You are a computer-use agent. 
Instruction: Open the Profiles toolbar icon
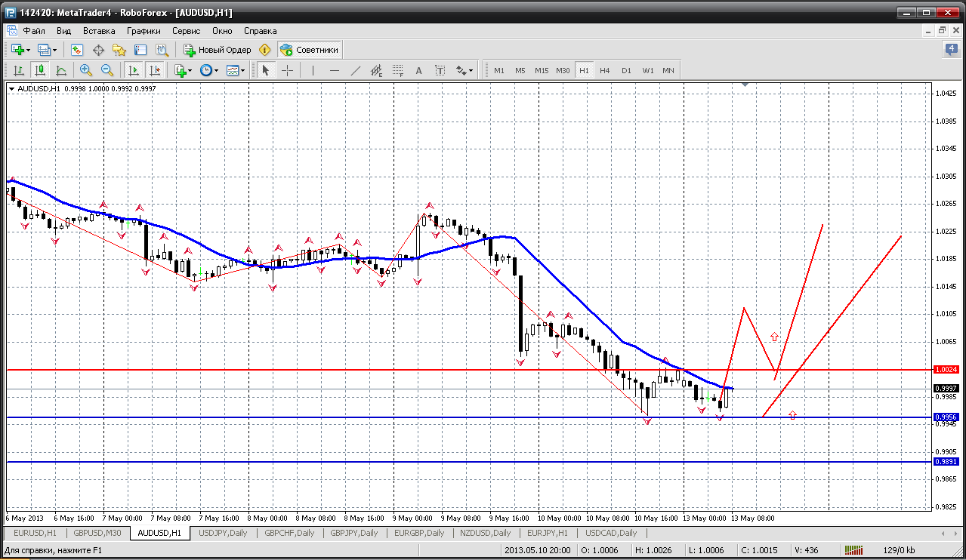click(x=44, y=50)
